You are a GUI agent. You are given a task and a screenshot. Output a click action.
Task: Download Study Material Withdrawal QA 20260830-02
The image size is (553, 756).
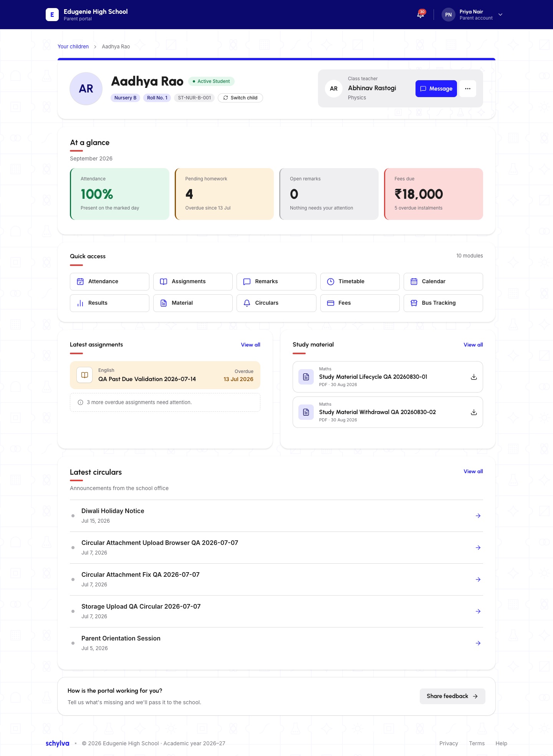(474, 412)
